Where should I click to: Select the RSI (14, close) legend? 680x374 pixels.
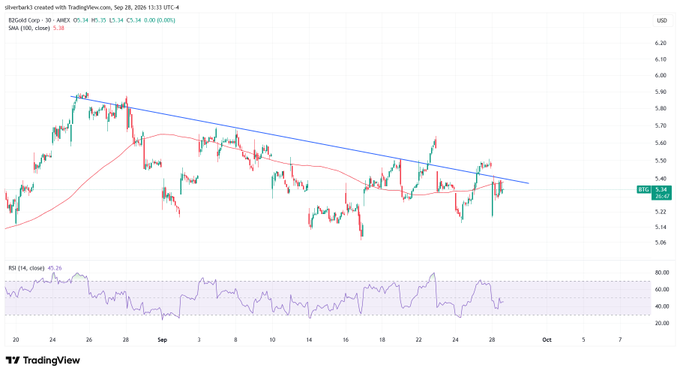26,268
